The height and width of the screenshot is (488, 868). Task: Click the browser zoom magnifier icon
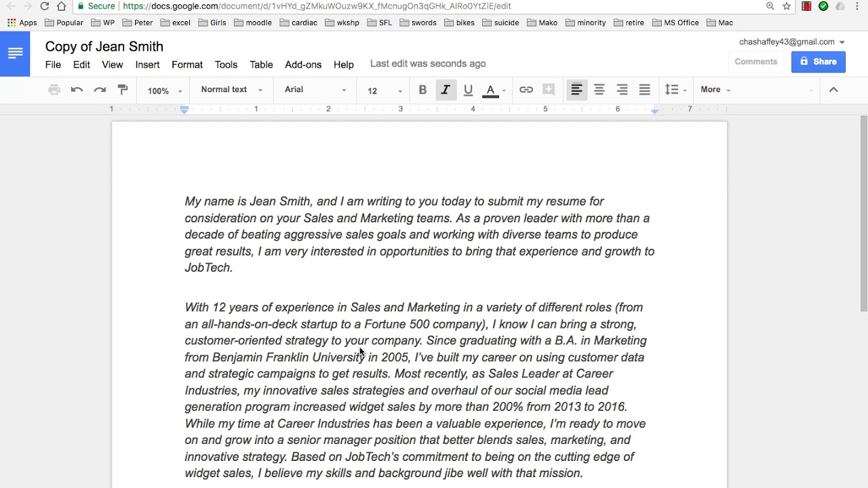(x=770, y=6)
